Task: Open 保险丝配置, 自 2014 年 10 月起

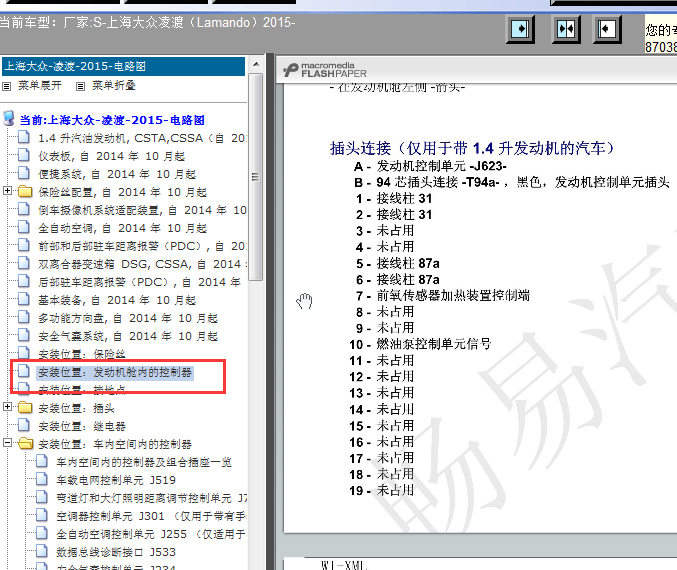Action: [123, 192]
